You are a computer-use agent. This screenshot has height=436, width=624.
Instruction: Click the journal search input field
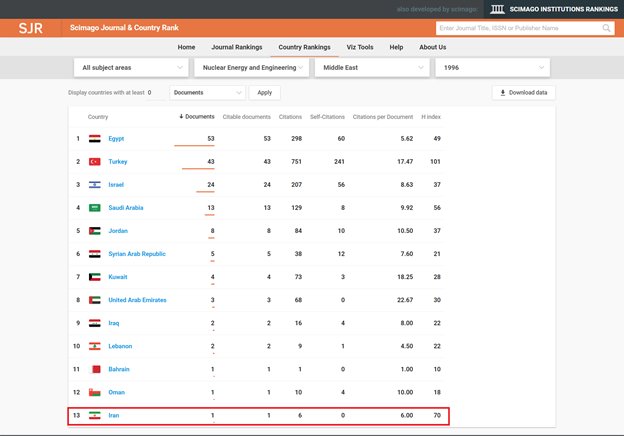[x=519, y=28]
